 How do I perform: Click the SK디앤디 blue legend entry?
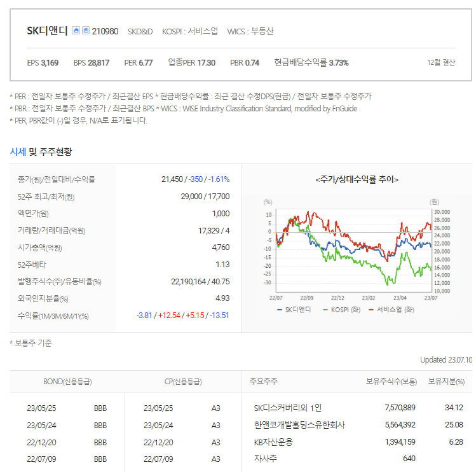click(x=294, y=310)
